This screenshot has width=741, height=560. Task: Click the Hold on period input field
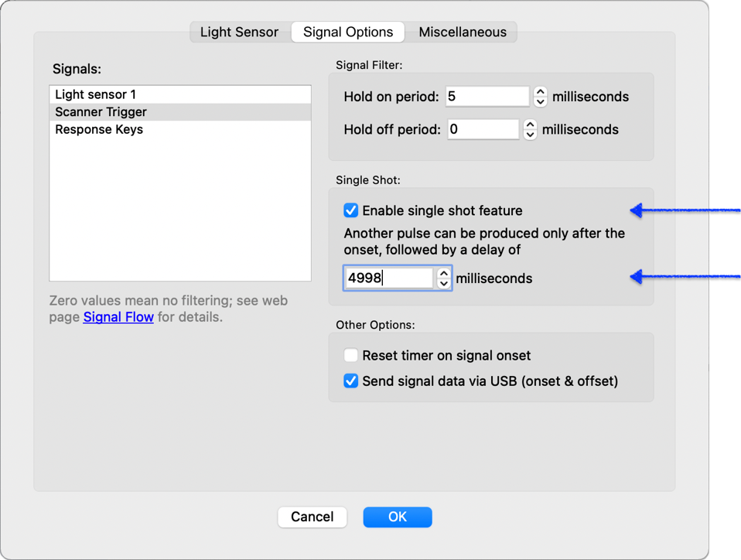[487, 97]
